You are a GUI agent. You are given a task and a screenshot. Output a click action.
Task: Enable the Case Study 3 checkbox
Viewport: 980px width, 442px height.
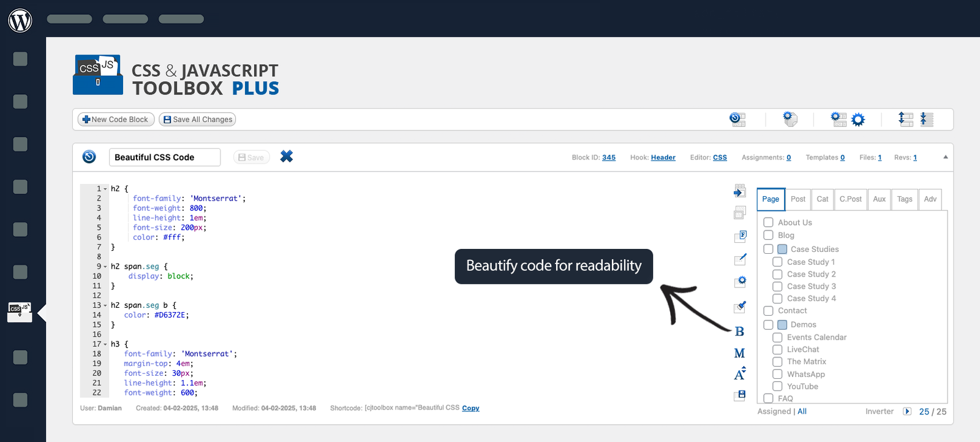[x=777, y=286]
